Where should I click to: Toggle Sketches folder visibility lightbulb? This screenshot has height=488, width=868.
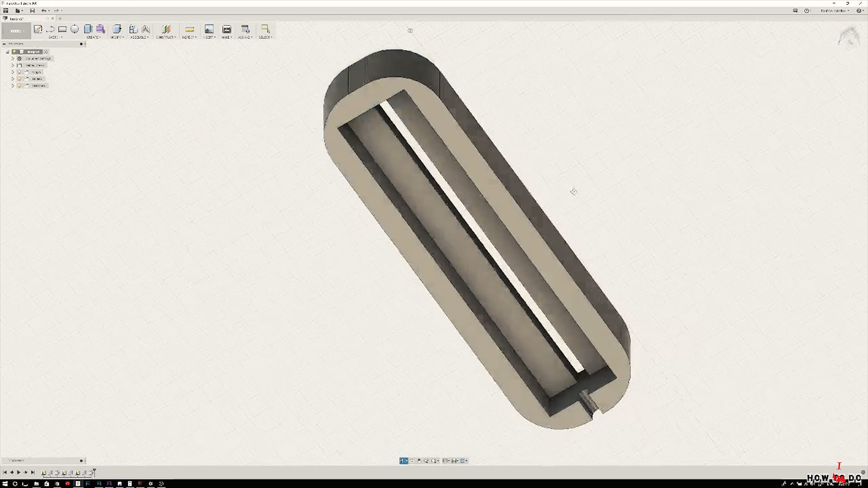point(19,85)
